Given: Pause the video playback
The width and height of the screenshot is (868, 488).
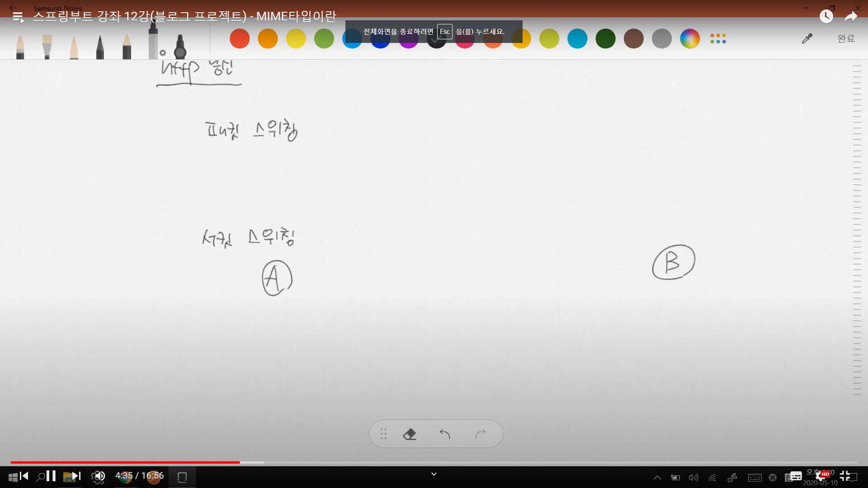Looking at the screenshot, I should tap(51, 476).
